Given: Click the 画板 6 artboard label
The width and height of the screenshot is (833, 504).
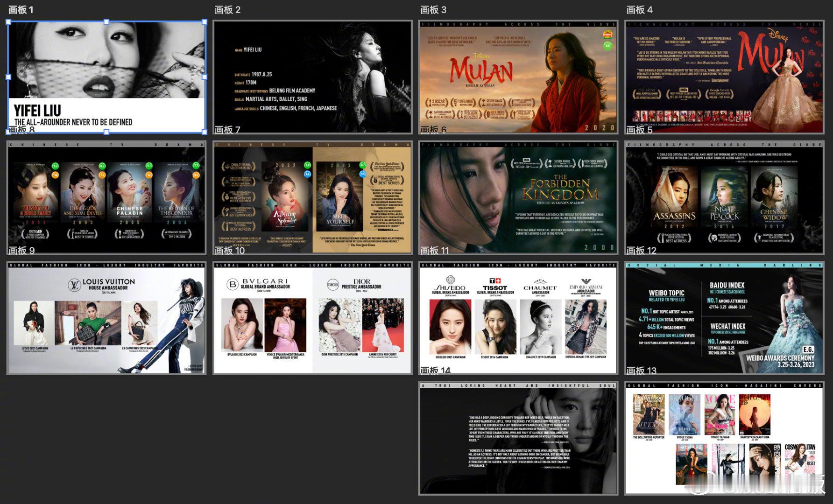Looking at the screenshot, I should (433, 130).
